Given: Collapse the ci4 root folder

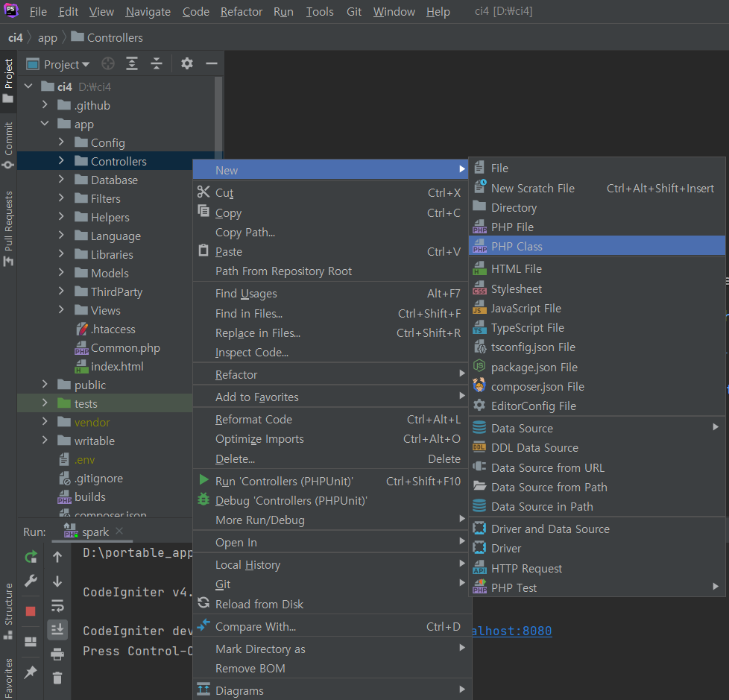Looking at the screenshot, I should [29, 86].
